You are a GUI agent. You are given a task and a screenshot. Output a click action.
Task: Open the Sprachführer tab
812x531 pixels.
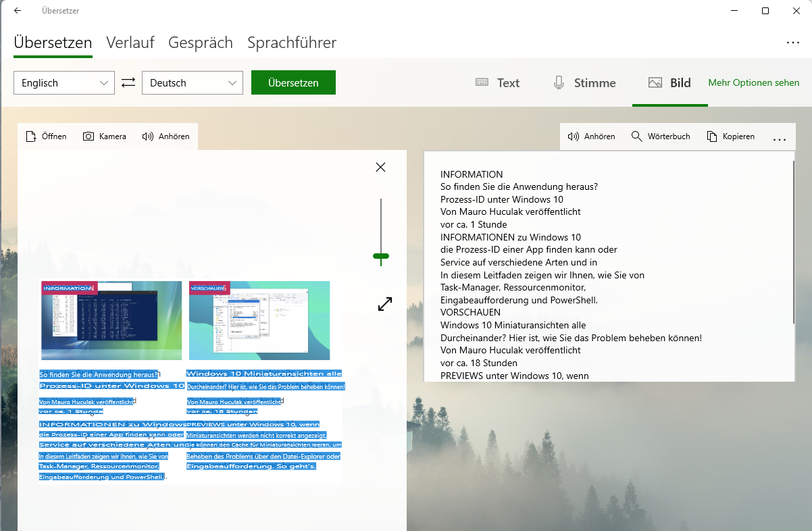coord(292,43)
